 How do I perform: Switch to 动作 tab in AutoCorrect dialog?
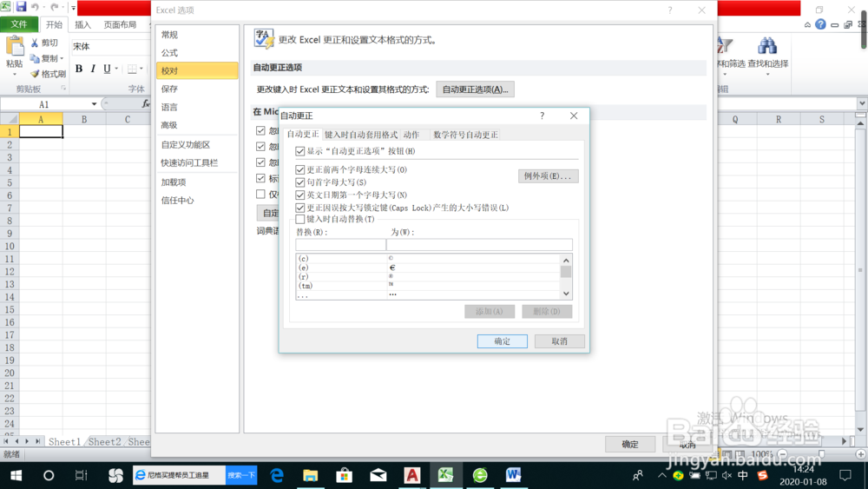(411, 135)
